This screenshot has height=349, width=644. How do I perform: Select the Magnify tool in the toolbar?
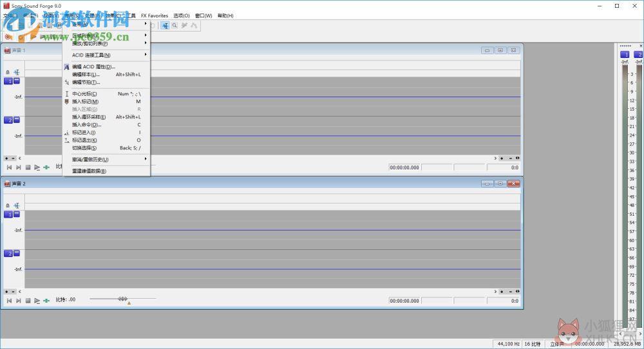click(175, 26)
